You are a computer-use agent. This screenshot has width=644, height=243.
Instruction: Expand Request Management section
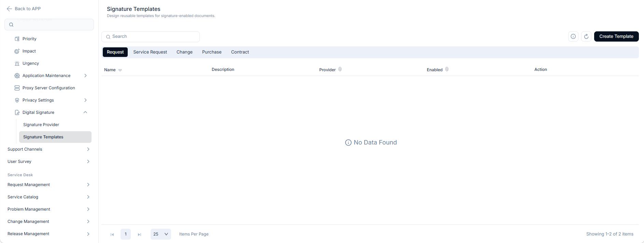click(x=88, y=185)
